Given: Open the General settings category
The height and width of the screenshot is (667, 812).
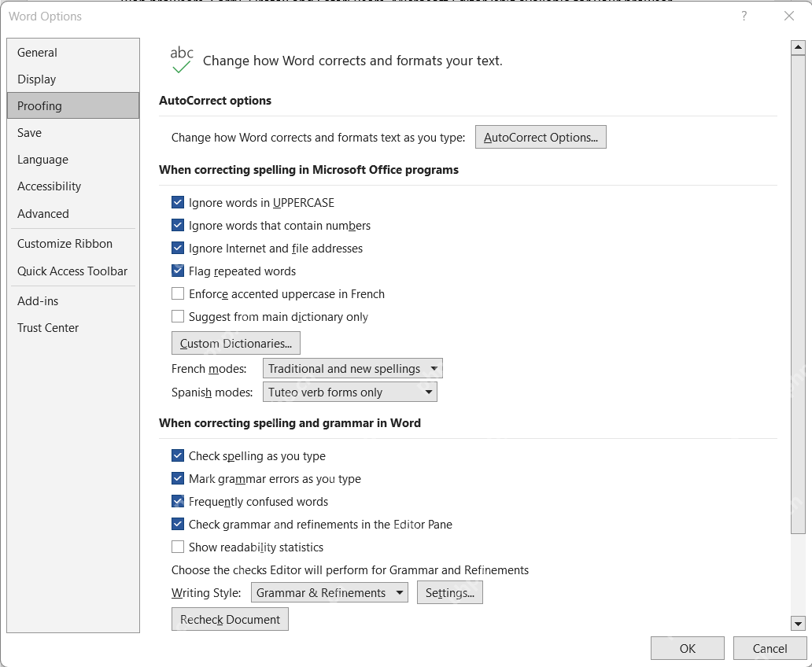Looking at the screenshot, I should coord(73,52).
